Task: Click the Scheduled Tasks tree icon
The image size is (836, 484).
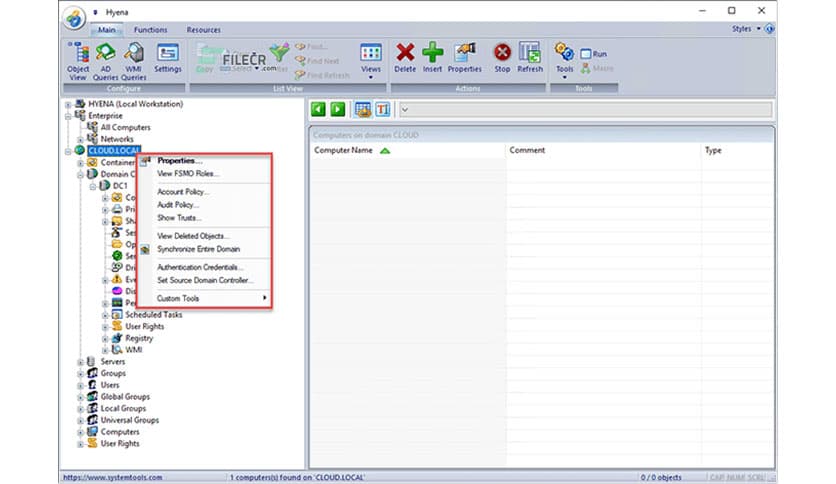Action: [117, 315]
